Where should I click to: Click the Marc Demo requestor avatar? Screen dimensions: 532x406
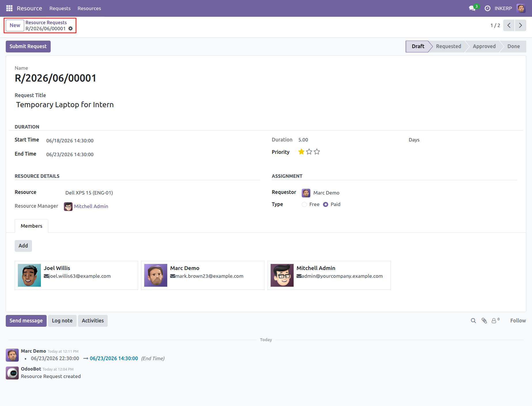click(x=306, y=193)
